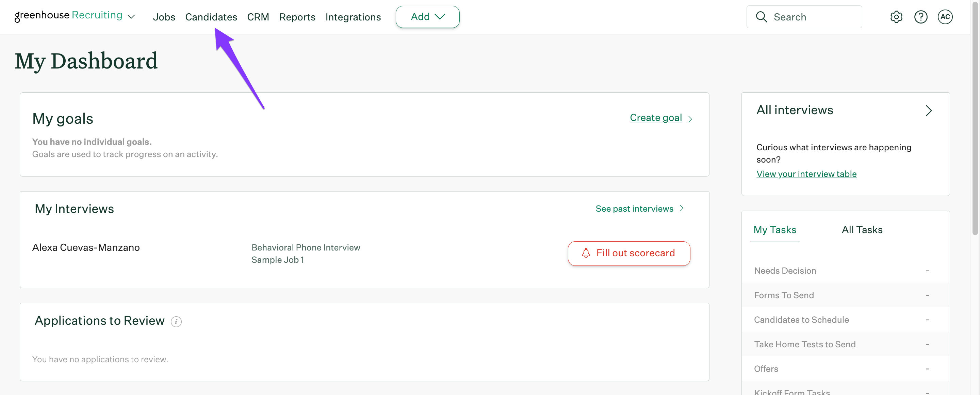Click the greenhouse Recruiting logo
Screen dimensions: 980x395
tap(68, 15)
